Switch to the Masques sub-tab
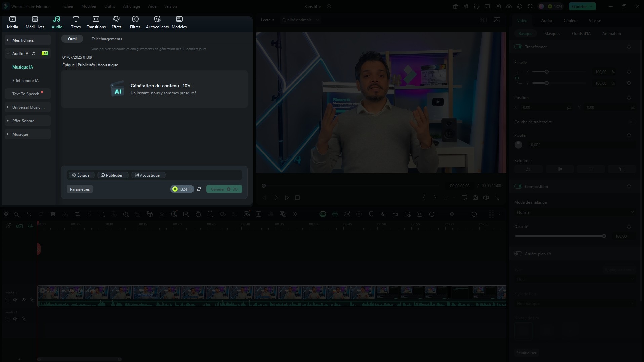This screenshot has width=644, height=362. coord(552,34)
